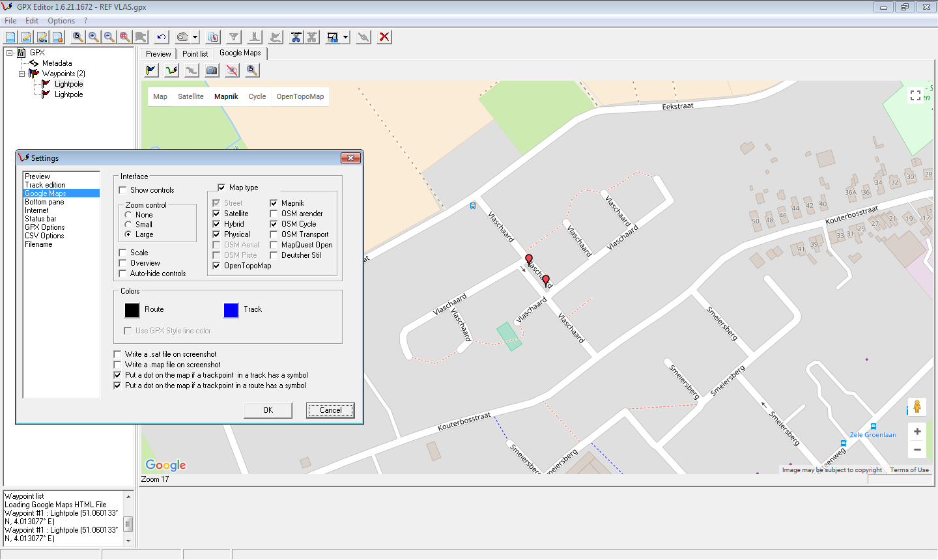Switch map to OpenTopoMap layer

coord(300,96)
